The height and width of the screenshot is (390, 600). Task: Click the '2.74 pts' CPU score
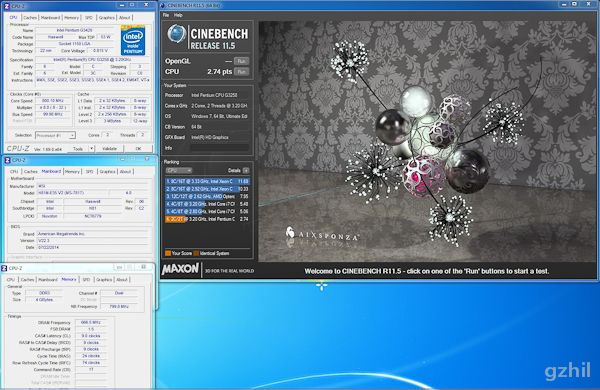220,72
